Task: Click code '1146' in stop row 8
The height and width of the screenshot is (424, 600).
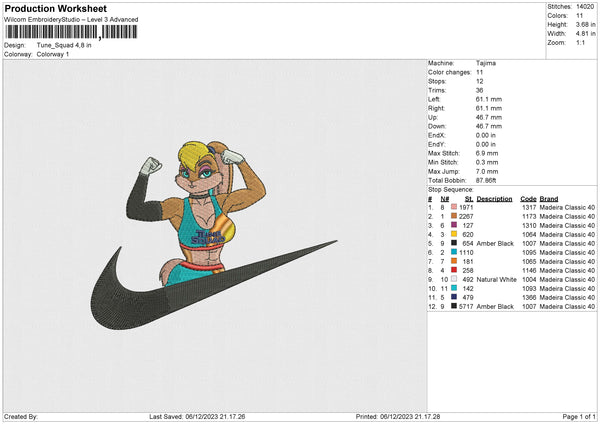Action: pyautogui.click(x=529, y=271)
